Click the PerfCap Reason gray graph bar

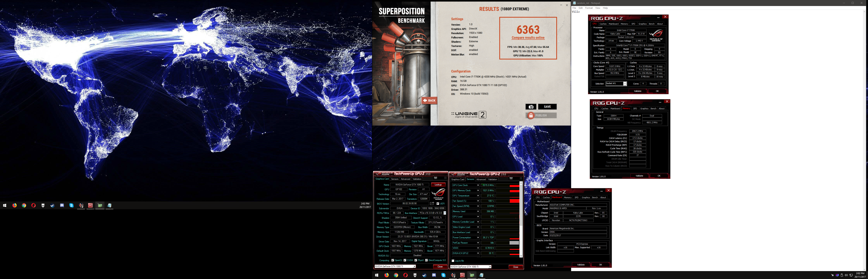pos(514,243)
